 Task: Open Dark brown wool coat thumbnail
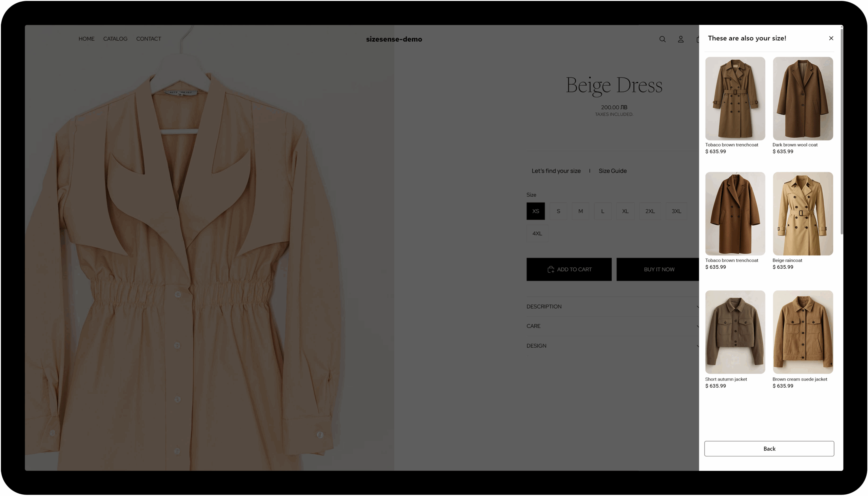803,99
